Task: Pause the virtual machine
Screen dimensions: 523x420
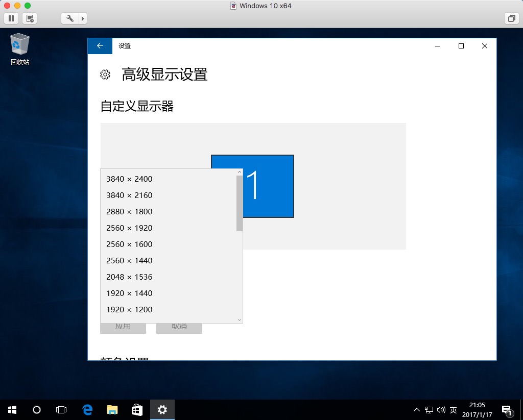Action: click(11, 18)
